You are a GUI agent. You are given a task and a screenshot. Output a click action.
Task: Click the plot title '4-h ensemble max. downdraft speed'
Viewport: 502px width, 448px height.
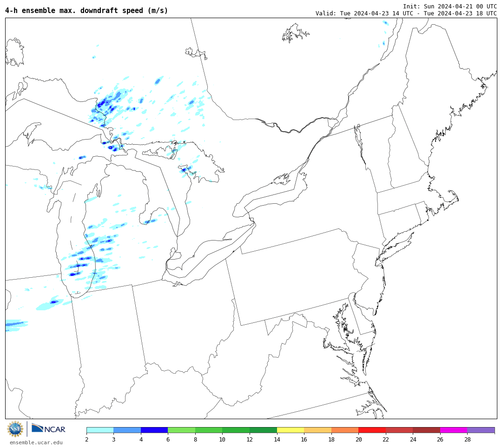click(x=86, y=11)
